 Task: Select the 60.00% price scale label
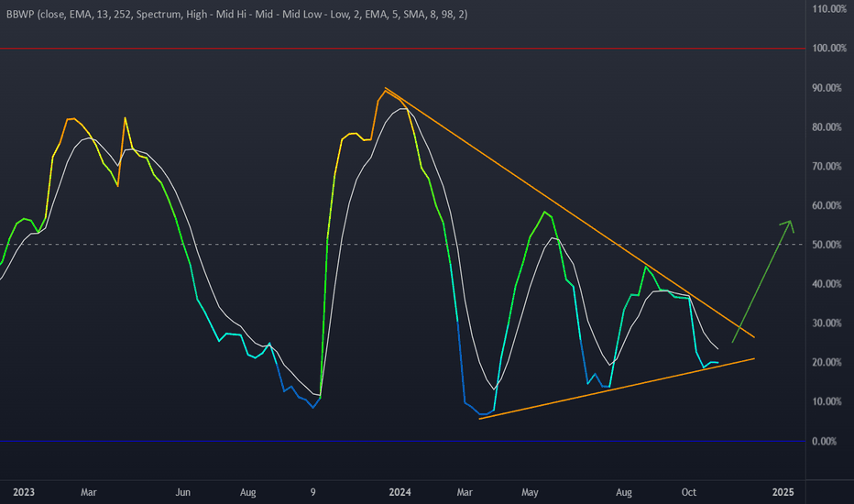pyautogui.click(x=827, y=205)
